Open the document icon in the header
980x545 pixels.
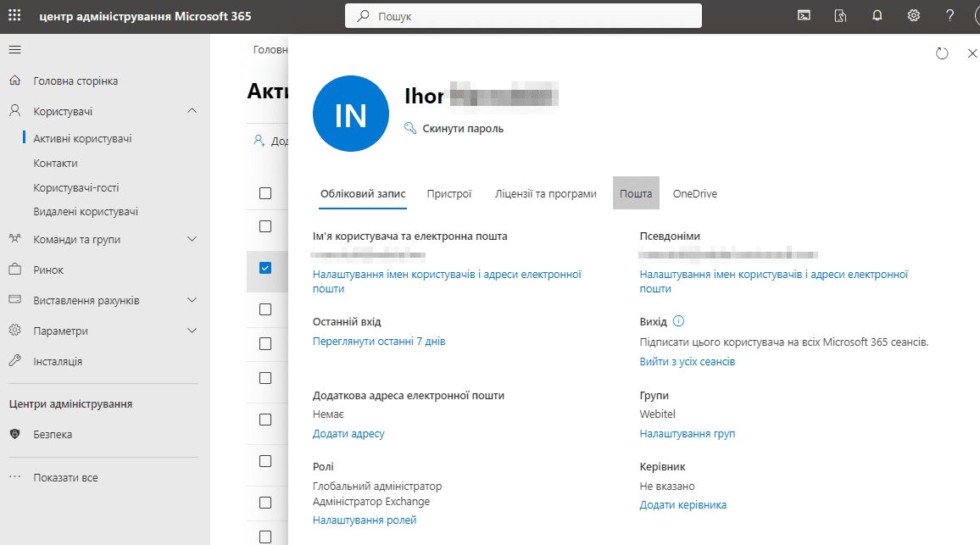[x=841, y=15]
